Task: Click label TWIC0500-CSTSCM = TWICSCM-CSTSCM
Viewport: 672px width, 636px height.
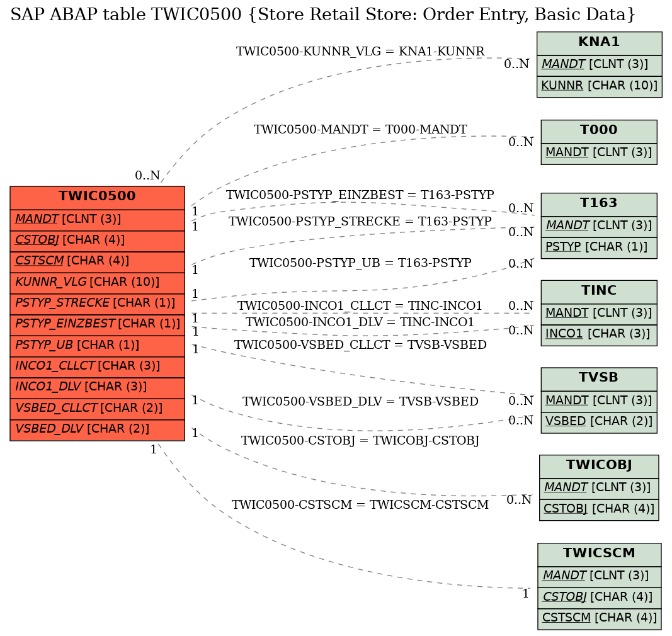Action: (360, 505)
